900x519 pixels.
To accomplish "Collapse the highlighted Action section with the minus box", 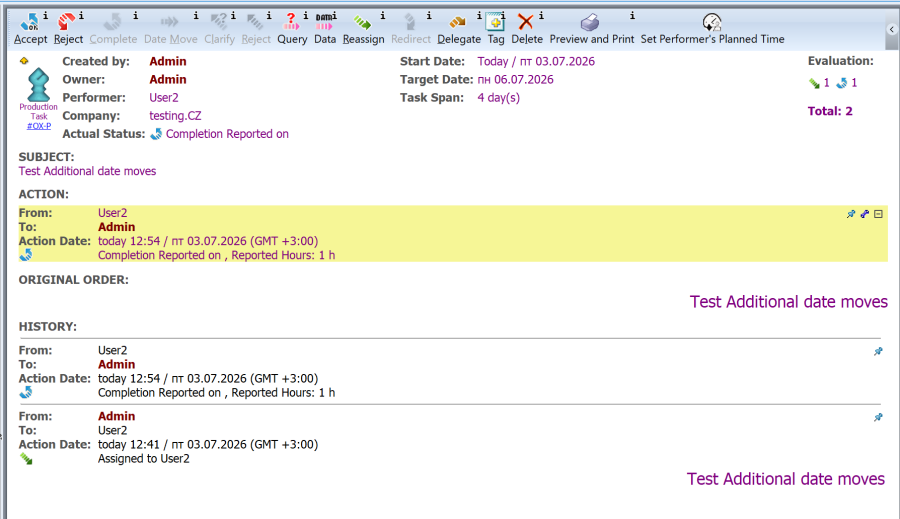I will [878, 214].
